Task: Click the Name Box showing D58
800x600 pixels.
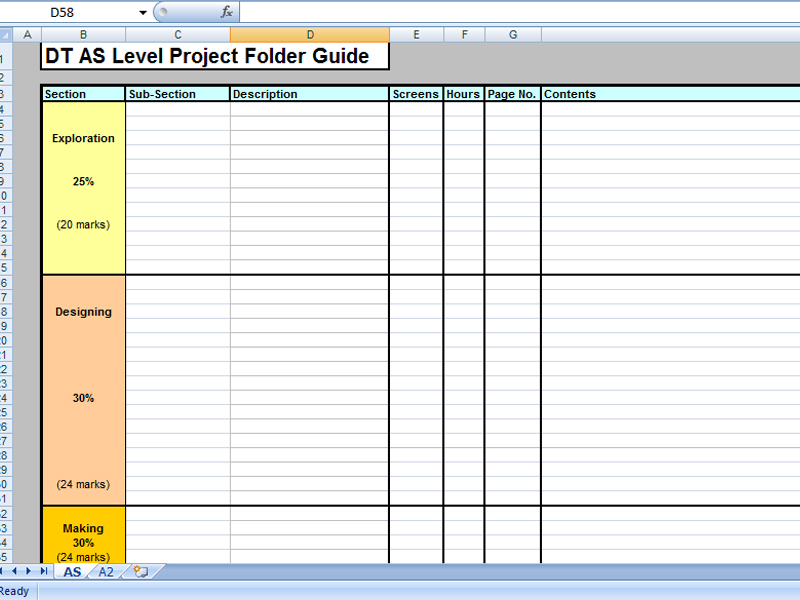Action: (x=62, y=12)
